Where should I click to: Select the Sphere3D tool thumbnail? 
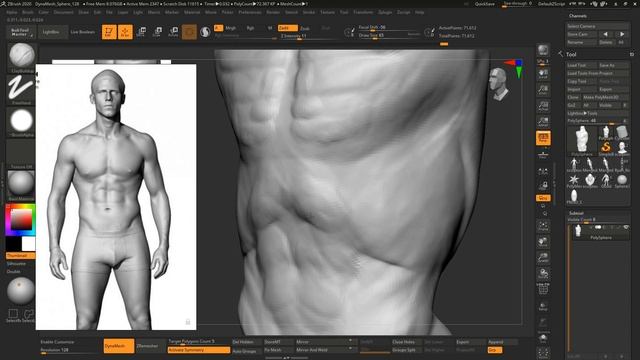click(x=622, y=179)
